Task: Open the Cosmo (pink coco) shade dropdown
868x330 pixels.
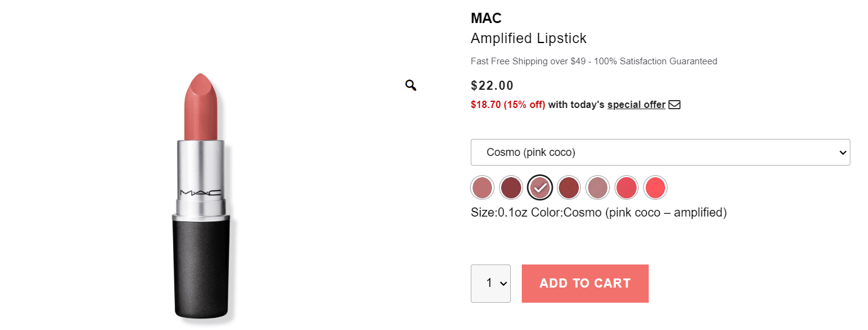Action: [660, 152]
